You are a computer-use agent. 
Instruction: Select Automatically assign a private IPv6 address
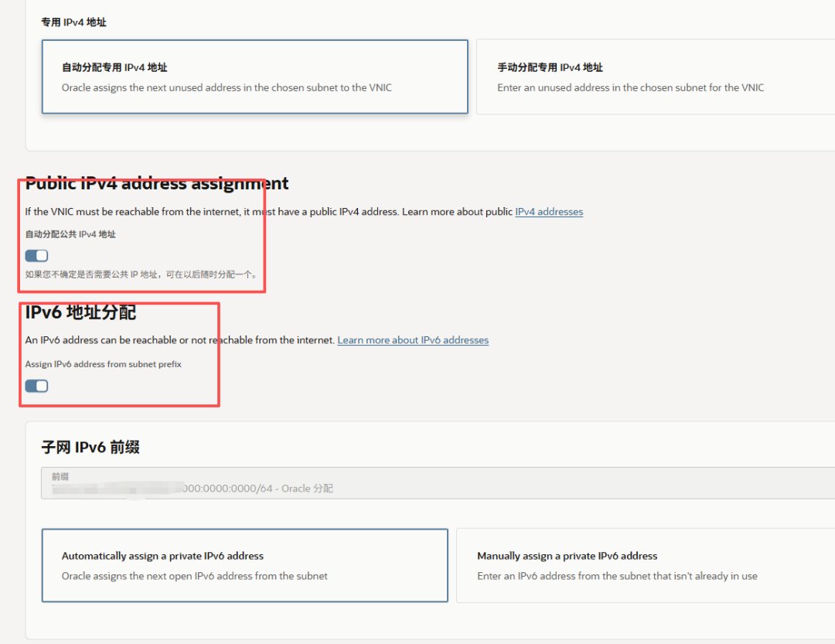[245, 565]
